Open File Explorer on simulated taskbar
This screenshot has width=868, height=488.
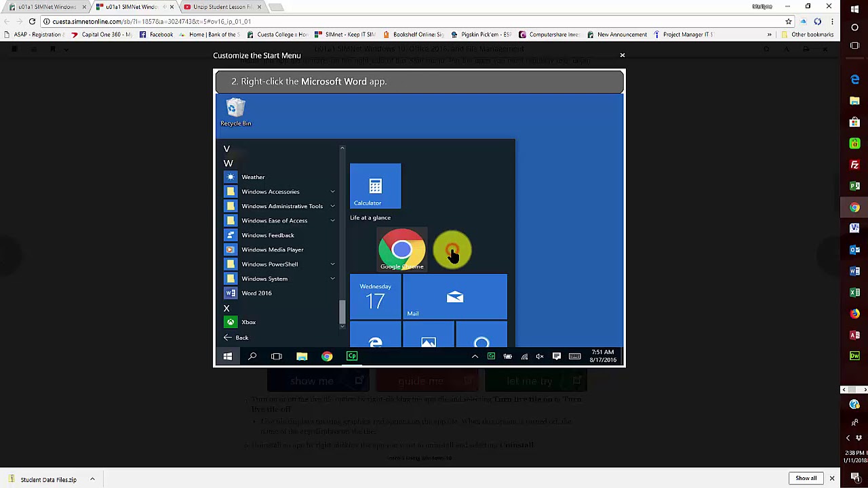point(302,357)
